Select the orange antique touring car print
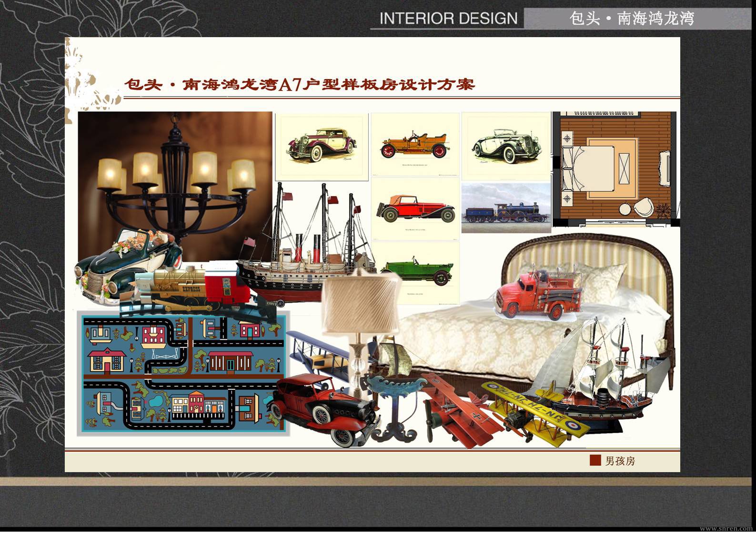Image resolution: width=756 pixels, height=534 pixels. 415,145
